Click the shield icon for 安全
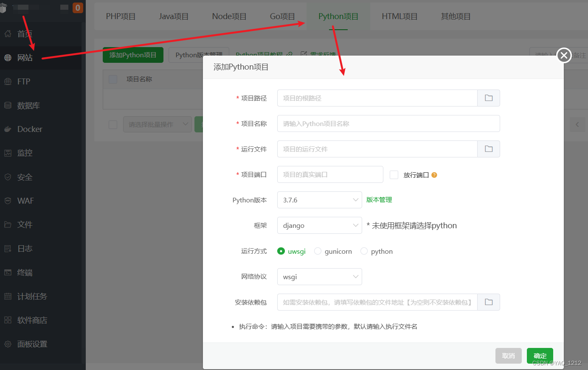Screen dimensions: 588x370 click(8, 177)
